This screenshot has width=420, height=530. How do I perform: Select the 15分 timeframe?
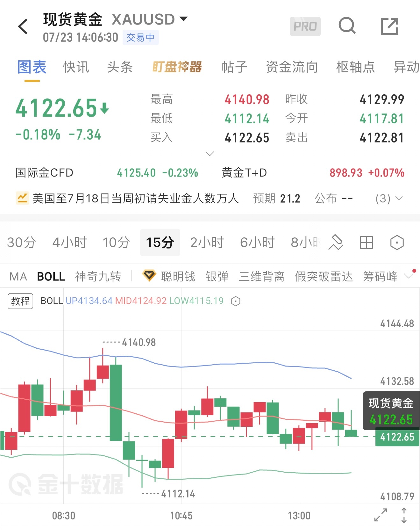160,243
